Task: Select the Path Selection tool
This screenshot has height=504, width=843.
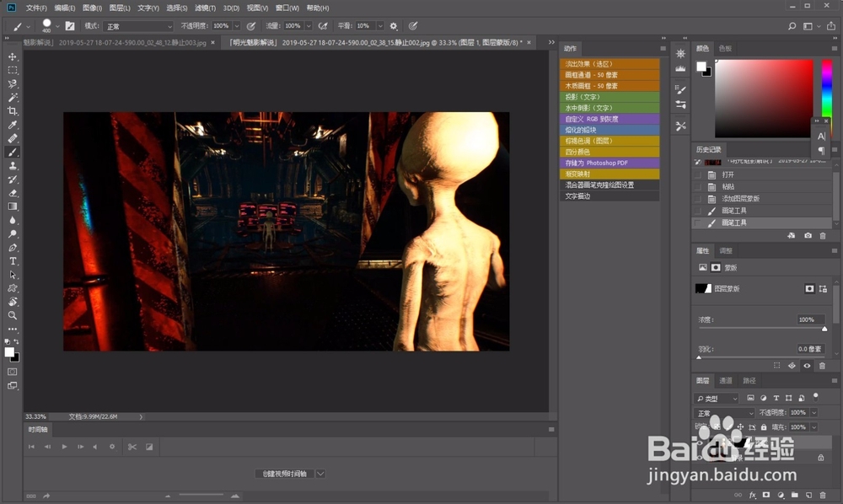Action: pos(13,275)
